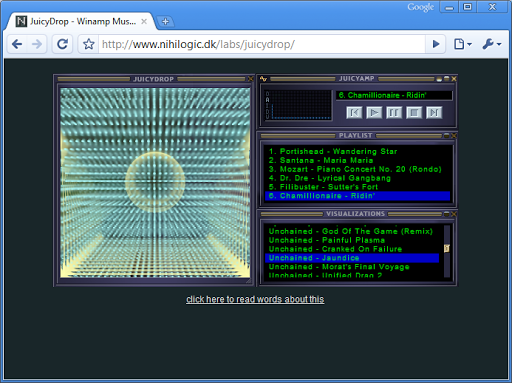Viewport: 512px width, 383px height.
Task: Skip to next track in JuicyAmp
Action: [434, 112]
